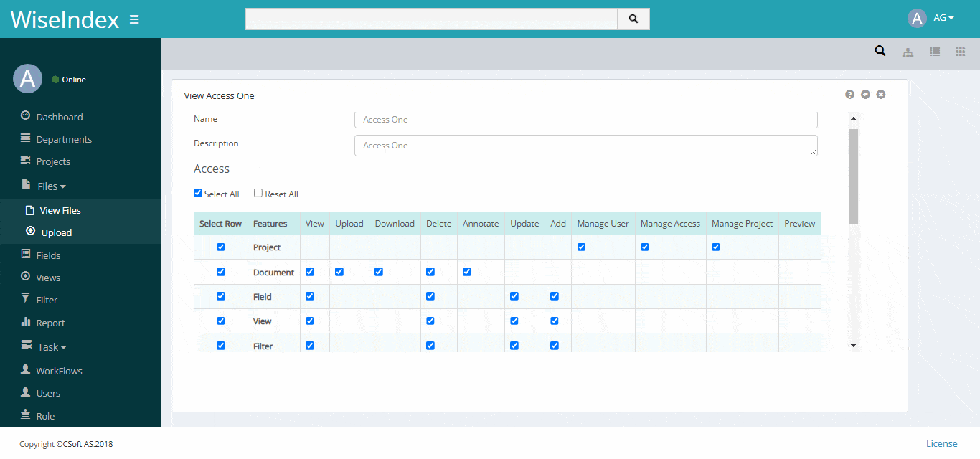Screen dimensions: 980x459
Task: Go to View Files in the sidebar
Action: 60,209
